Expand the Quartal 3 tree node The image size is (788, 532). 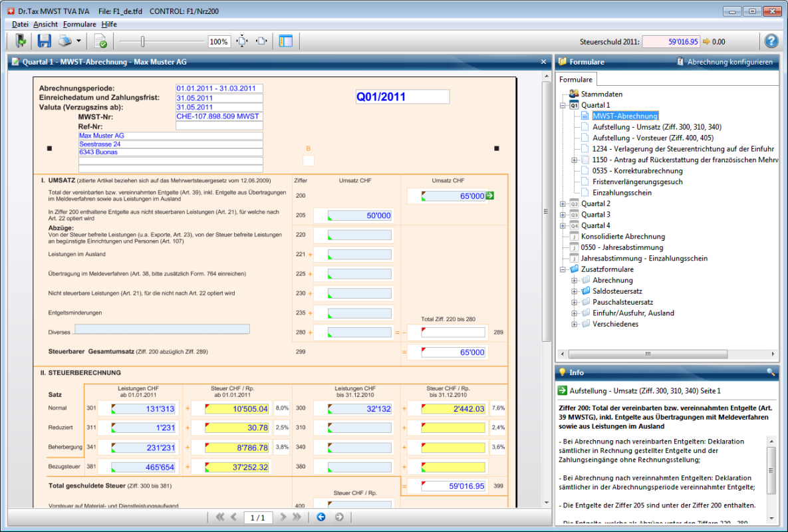point(563,215)
